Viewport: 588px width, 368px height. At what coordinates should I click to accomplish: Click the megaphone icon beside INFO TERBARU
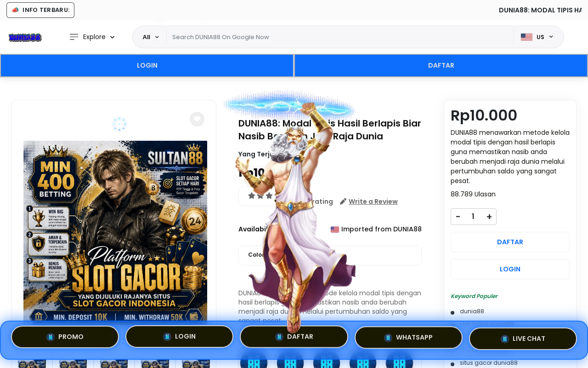[15, 10]
